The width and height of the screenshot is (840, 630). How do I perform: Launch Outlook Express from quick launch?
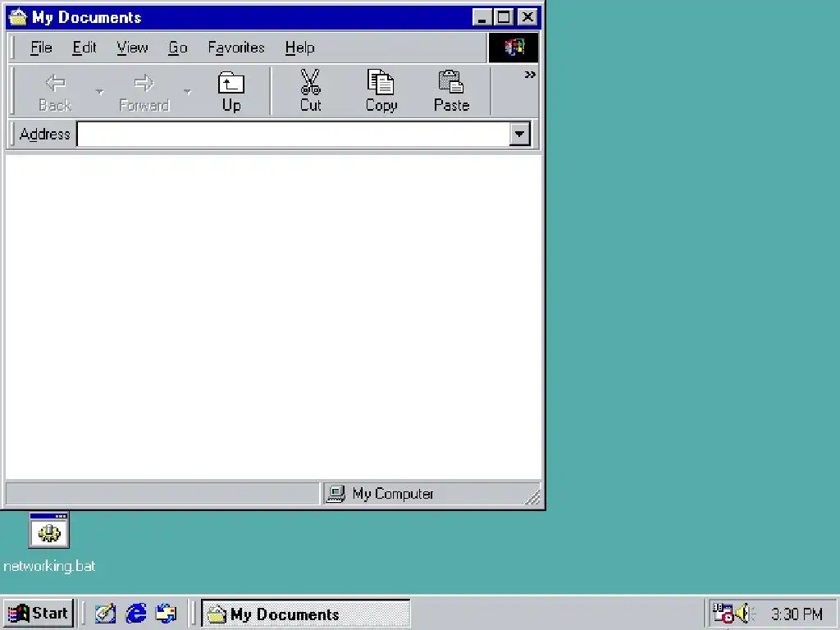[166, 614]
